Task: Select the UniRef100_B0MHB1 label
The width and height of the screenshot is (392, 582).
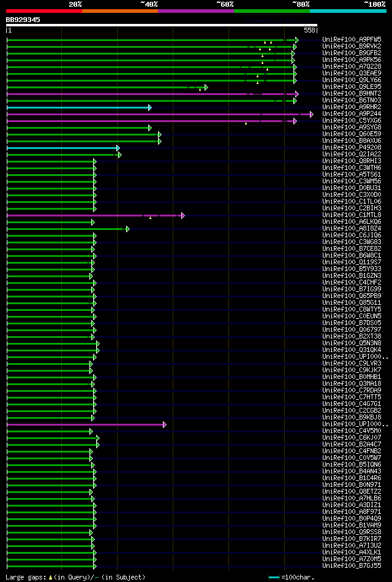Action: click(x=352, y=377)
